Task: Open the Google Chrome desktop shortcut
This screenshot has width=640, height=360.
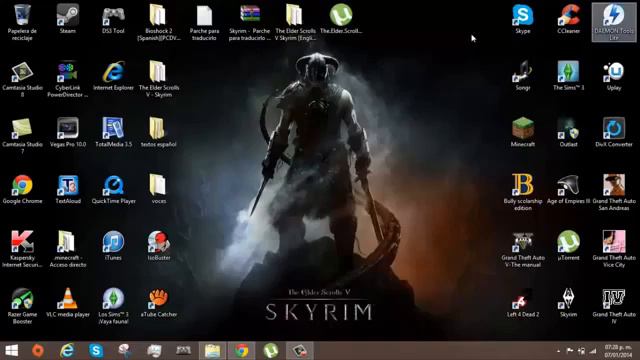Action: pyautogui.click(x=22, y=189)
